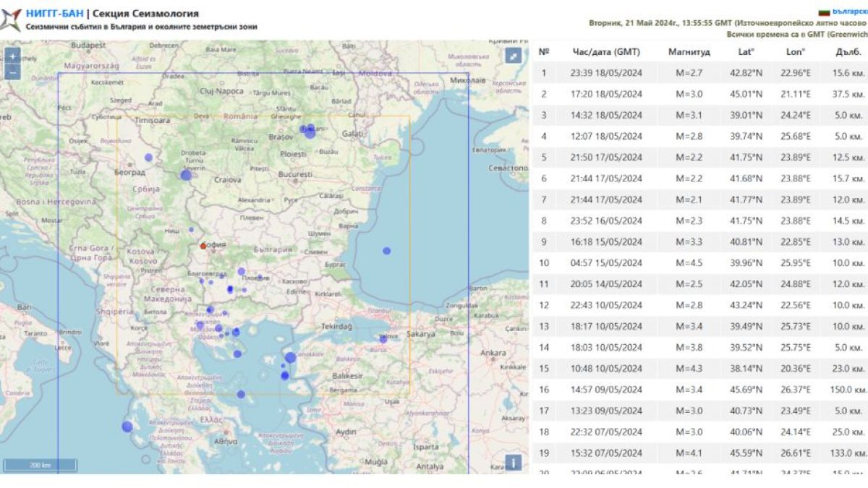Click the M=3.1 magnitude cell
The width and height of the screenshot is (868, 488).
(x=689, y=115)
